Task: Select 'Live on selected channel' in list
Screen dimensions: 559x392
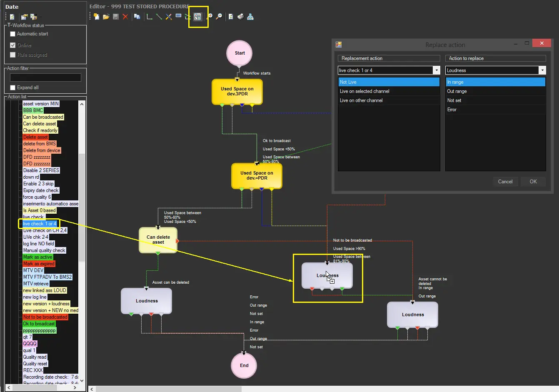Action: tap(364, 91)
